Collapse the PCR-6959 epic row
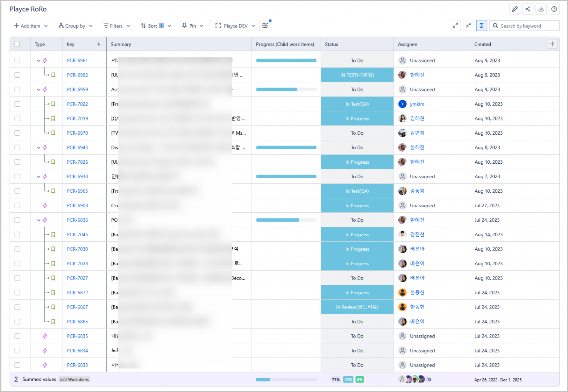The image size is (568, 392). [x=38, y=90]
